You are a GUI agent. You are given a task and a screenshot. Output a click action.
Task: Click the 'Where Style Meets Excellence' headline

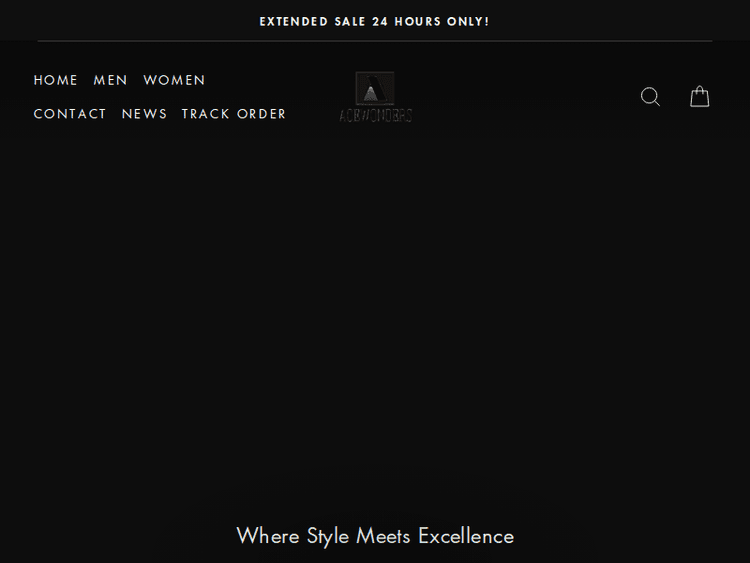point(375,536)
